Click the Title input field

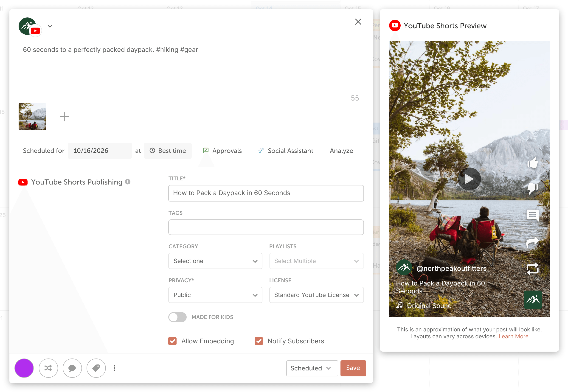click(x=266, y=193)
